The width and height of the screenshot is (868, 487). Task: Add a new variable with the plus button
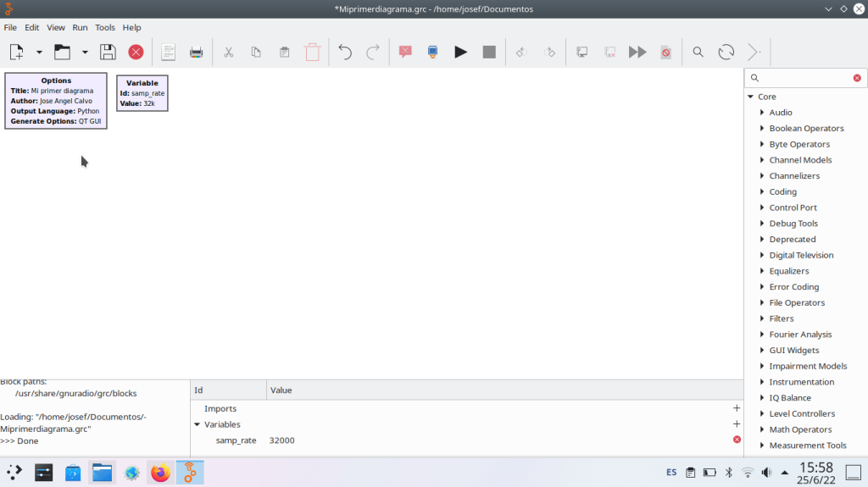(736, 424)
